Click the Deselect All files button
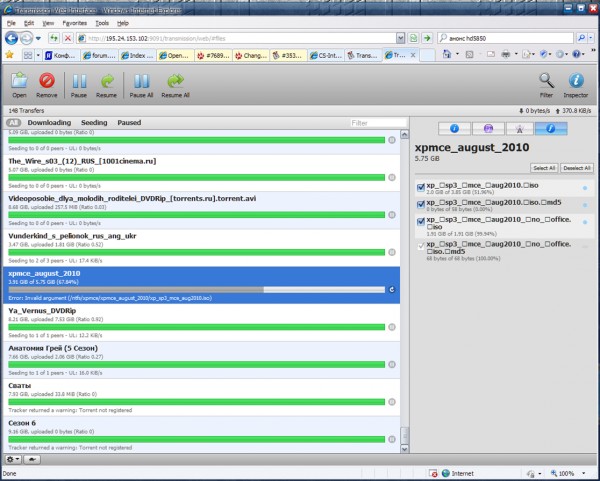This screenshot has height=481, width=600. (x=577, y=168)
